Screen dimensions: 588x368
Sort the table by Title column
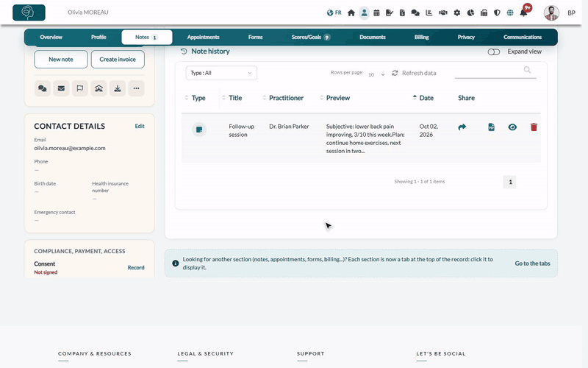click(x=232, y=98)
